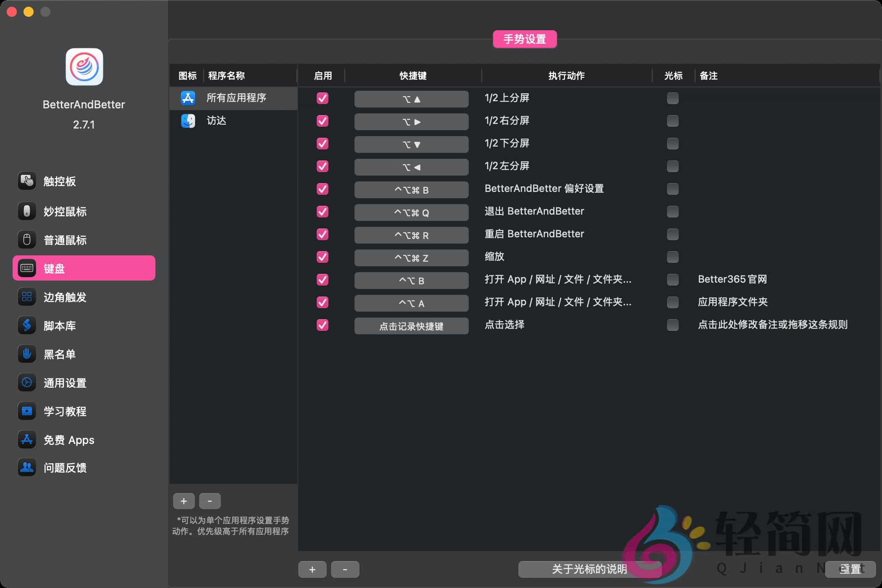The image size is (882, 588).
Task: Open the 黑名单 blacklist panel
Action: (59, 354)
